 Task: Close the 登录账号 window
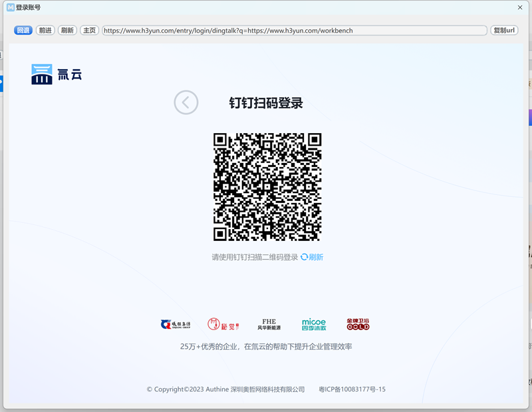(520, 7)
